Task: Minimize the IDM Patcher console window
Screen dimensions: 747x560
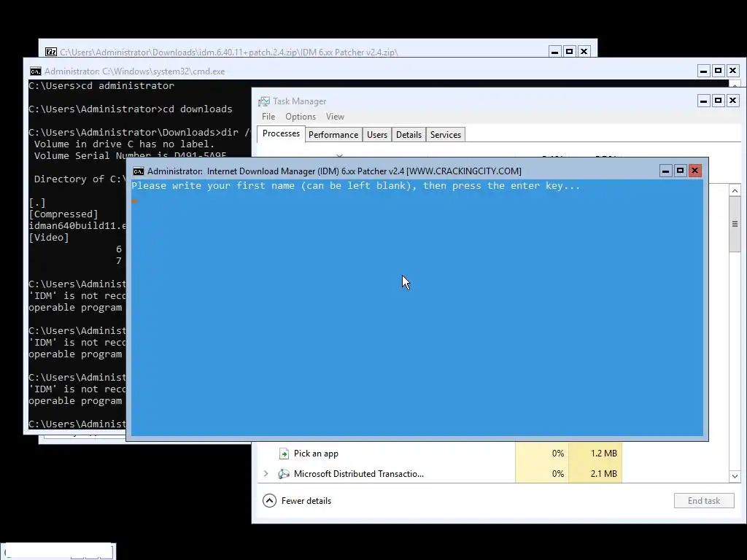Action: click(x=665, y=171)
